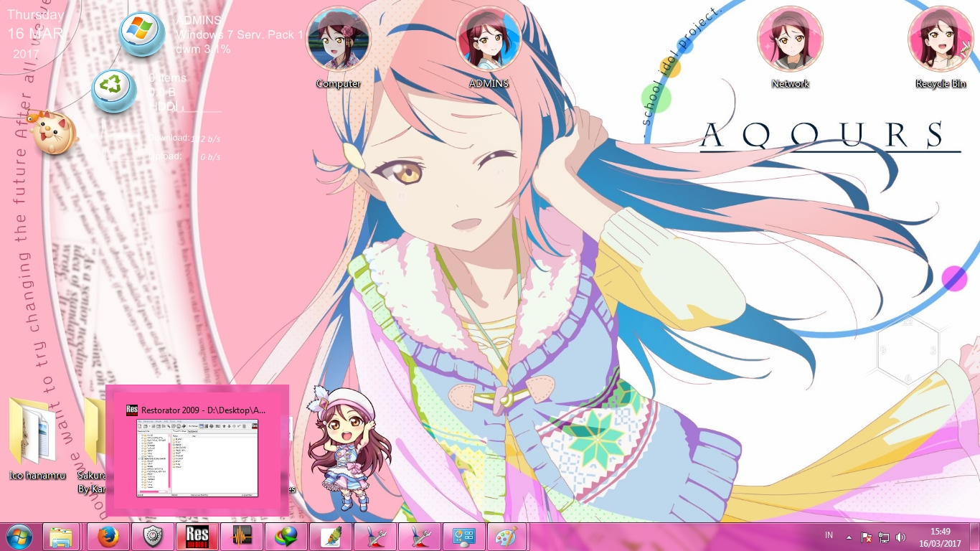Open the audio waveform app on taskbar
Screen dimensions: 980x551
(x=242, y=537)
